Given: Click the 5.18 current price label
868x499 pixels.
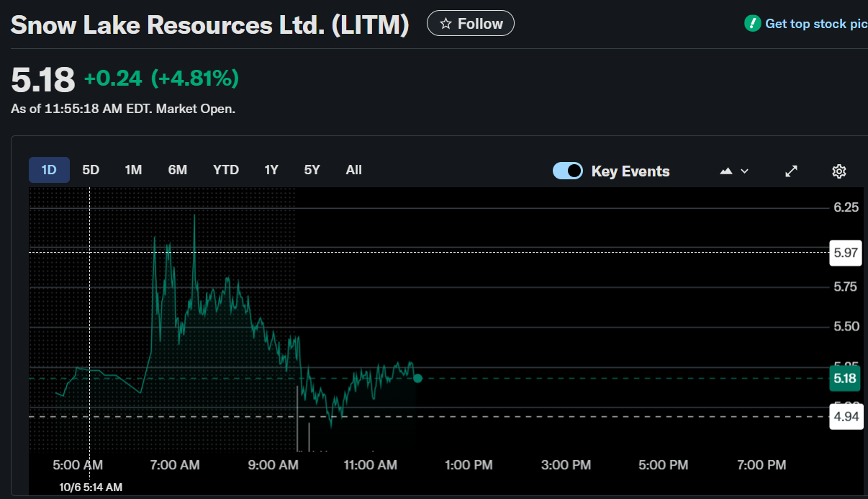Looking at the screenshot, I should click(x=845, y=378).
